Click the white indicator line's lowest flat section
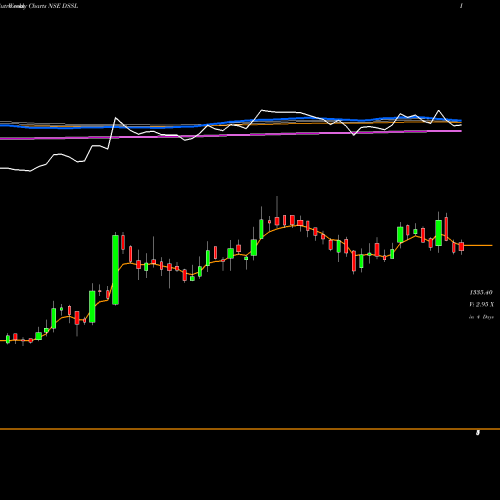Screen dimensions: 500x500 (15, 169)
